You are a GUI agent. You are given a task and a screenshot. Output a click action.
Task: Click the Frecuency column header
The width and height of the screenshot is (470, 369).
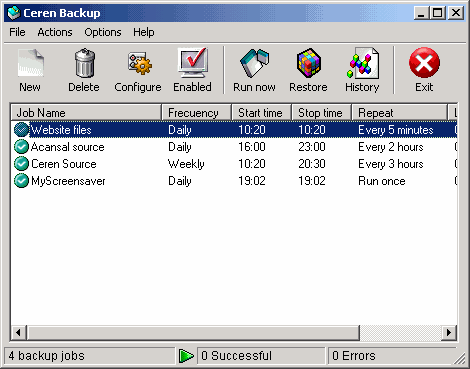pyautogui.click(x=196, y=112)
